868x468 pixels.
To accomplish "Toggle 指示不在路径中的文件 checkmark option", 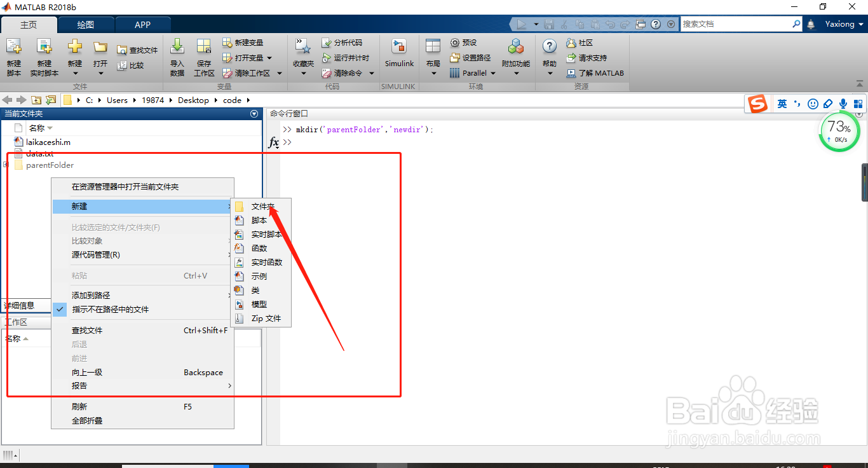I will (x=142, y=310).
